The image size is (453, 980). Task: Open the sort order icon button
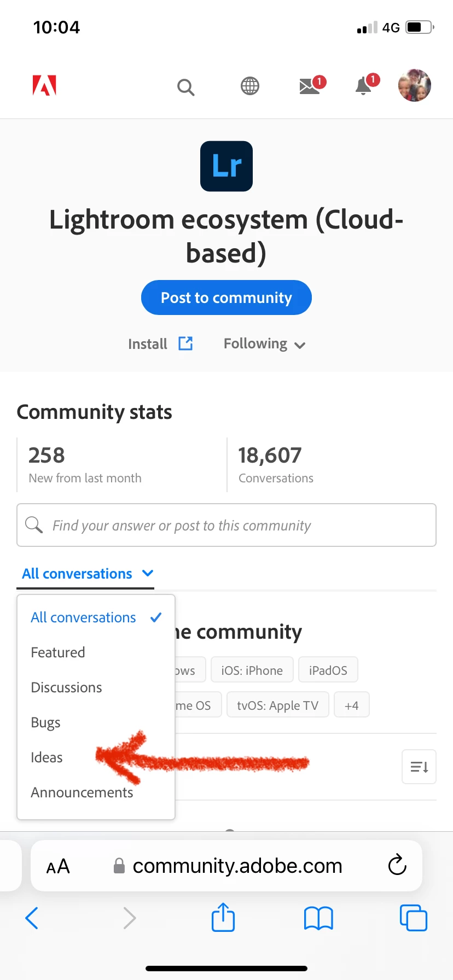coord(419,767)
